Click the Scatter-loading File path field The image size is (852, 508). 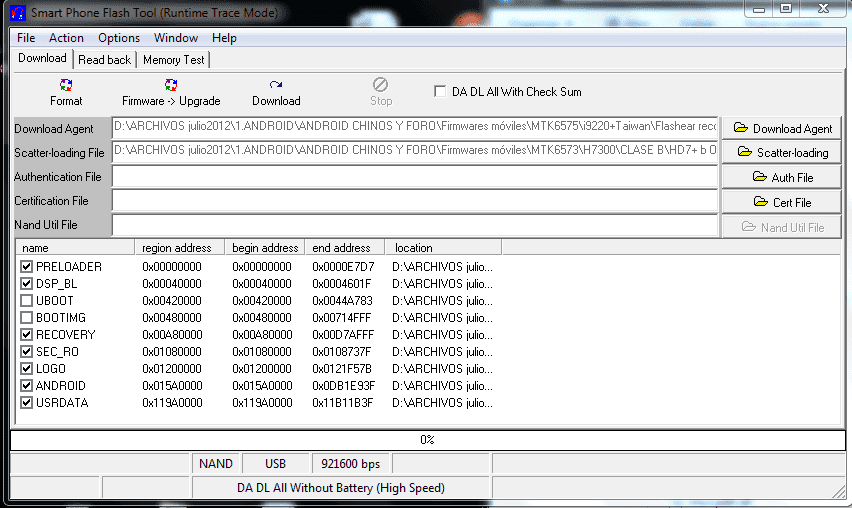415,151
